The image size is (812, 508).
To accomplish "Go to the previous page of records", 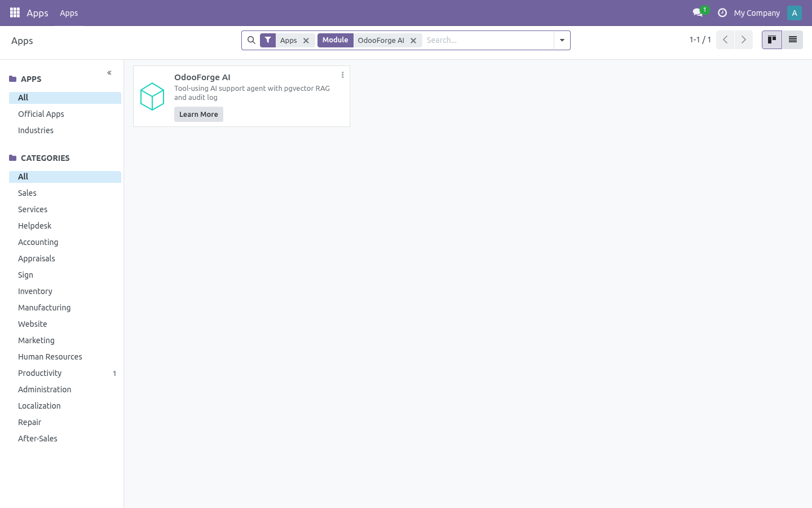I will click(725, 40).
